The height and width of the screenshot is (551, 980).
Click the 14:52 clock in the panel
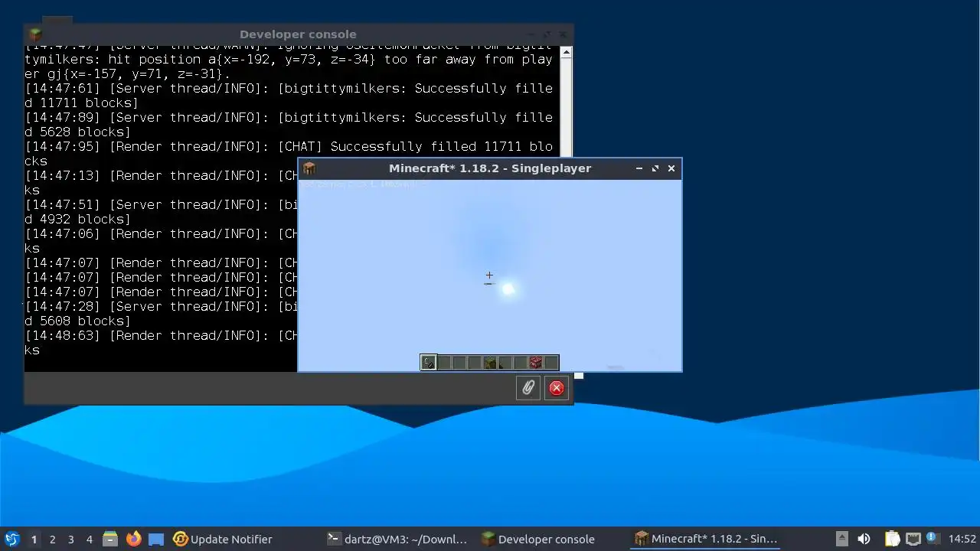coord(962,539)
